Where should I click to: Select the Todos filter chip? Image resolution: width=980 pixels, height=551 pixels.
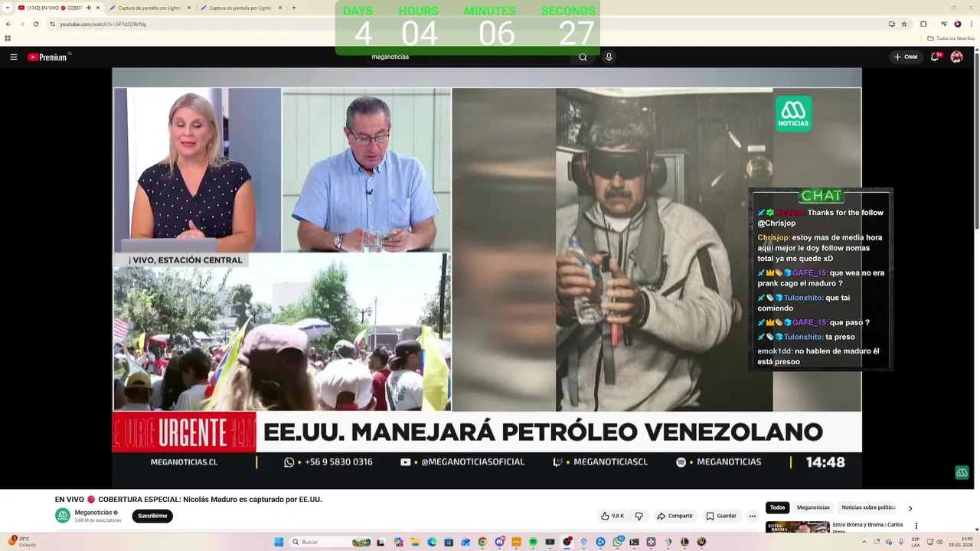click(777, 507)
